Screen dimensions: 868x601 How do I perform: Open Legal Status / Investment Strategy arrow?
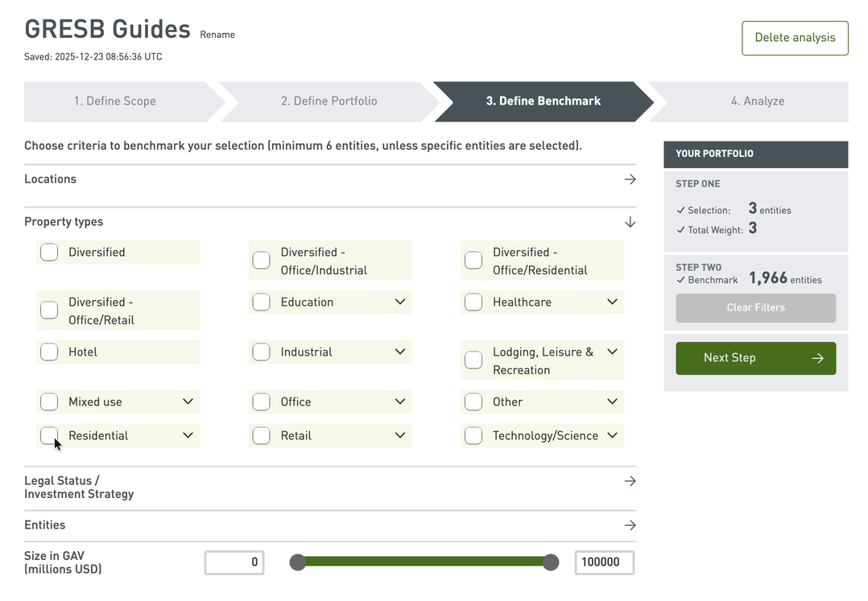pos(630,481)
